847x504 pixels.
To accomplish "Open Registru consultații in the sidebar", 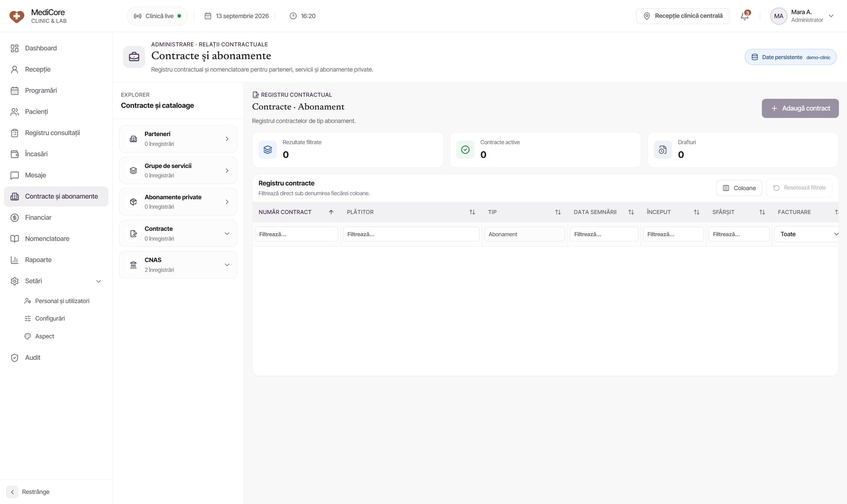I will [x=56, y=133].
